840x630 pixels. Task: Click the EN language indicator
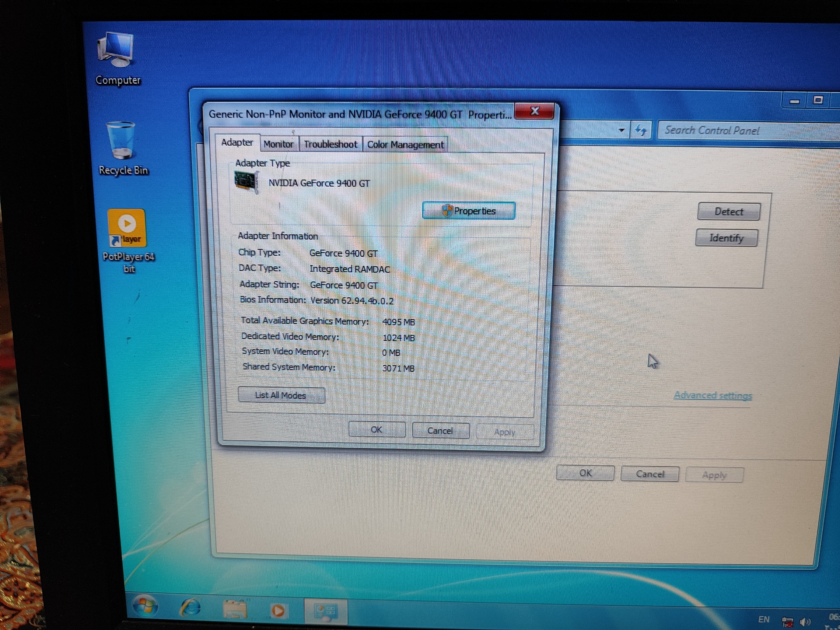coord(764,619)
